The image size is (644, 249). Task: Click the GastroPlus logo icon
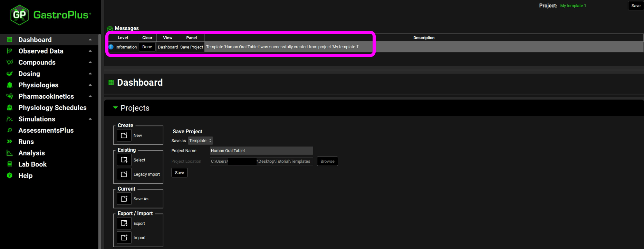19,15
